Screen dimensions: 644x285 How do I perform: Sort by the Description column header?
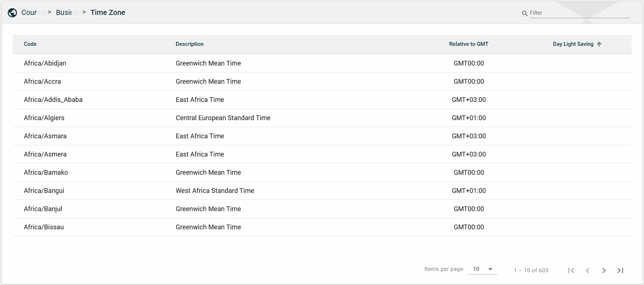pyautogui.click(x=190, y=44)
